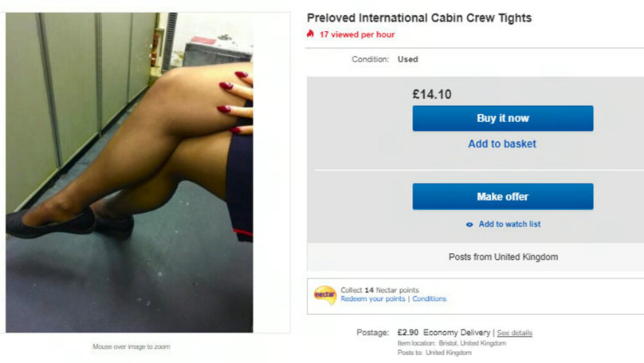This screenshot has width=644, height=363.
Task: Click the Collect 14 Nectar points text
Action: pos(379,290)
